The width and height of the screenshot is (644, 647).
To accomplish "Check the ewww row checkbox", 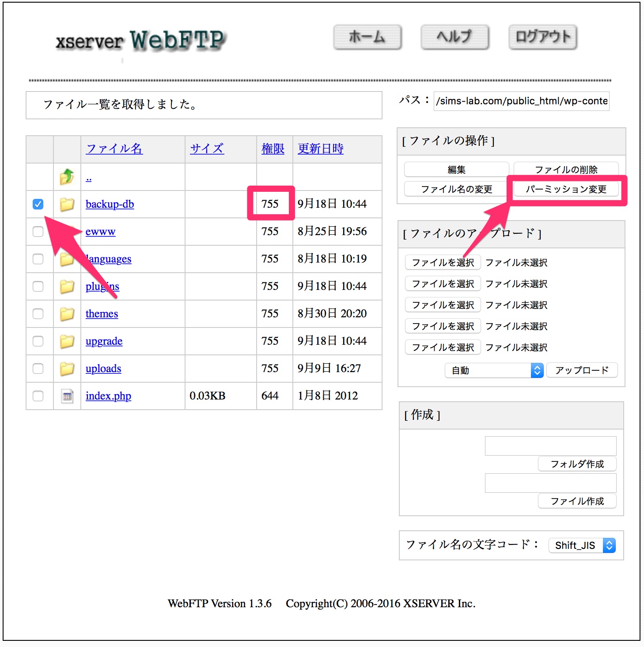I will tap(38, 232).
